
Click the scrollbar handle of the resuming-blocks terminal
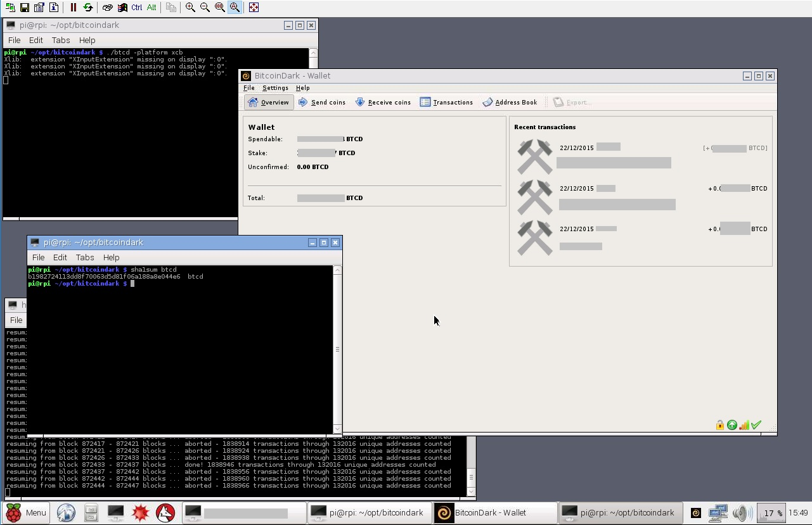click(471, 478)
